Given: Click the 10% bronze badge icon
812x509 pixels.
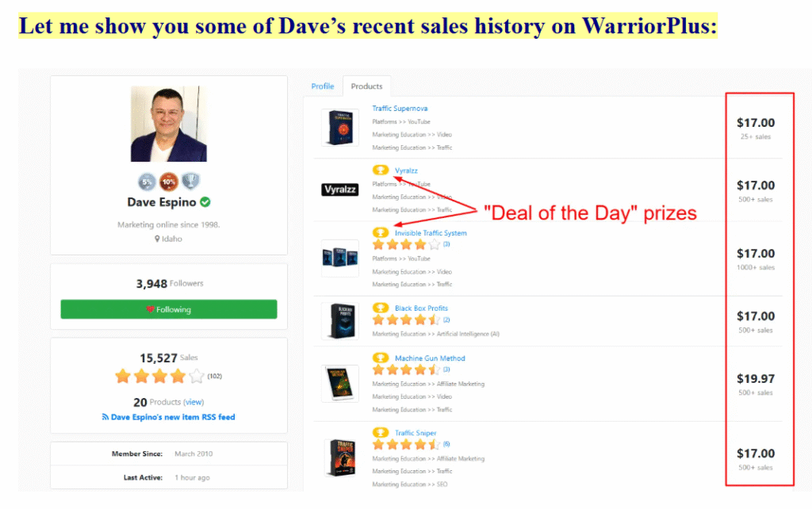Looking at the screenshot, I should point(169,182).
